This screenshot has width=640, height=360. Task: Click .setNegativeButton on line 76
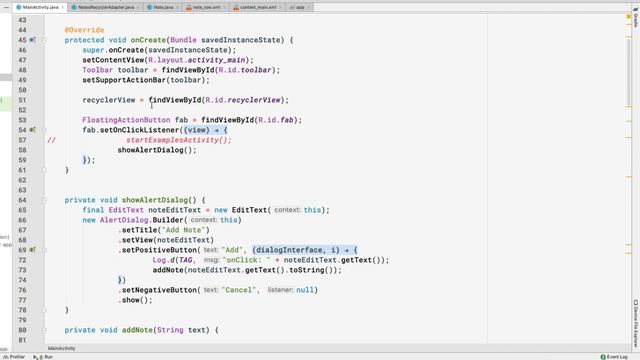157,290
